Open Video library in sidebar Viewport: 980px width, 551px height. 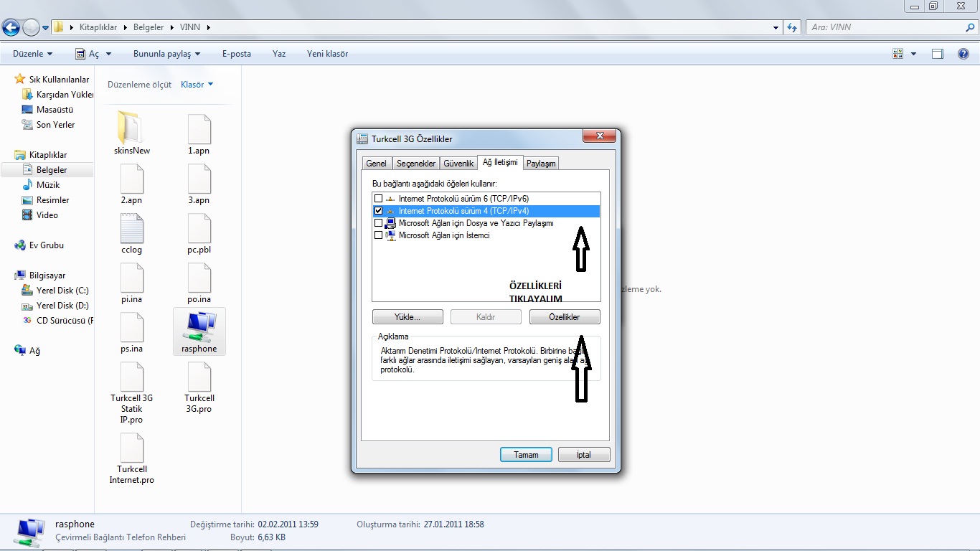[40, 215]
